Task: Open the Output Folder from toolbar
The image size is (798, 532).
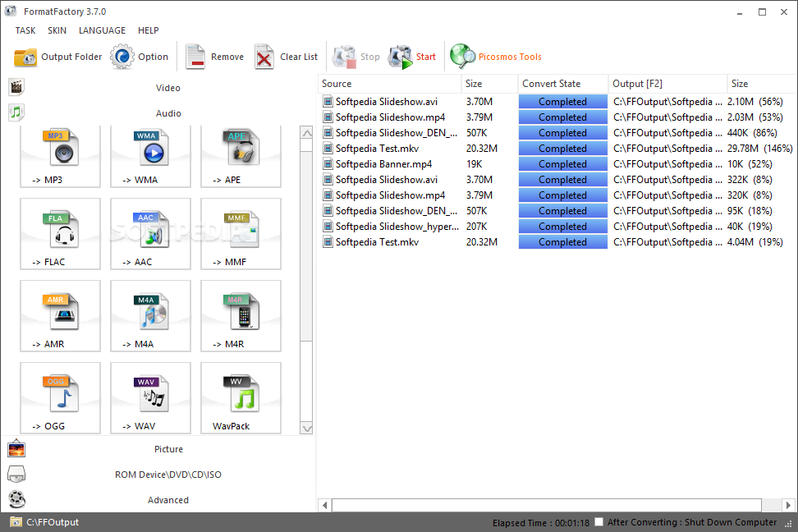Action: pyautogui.click(x=57, y=57)
